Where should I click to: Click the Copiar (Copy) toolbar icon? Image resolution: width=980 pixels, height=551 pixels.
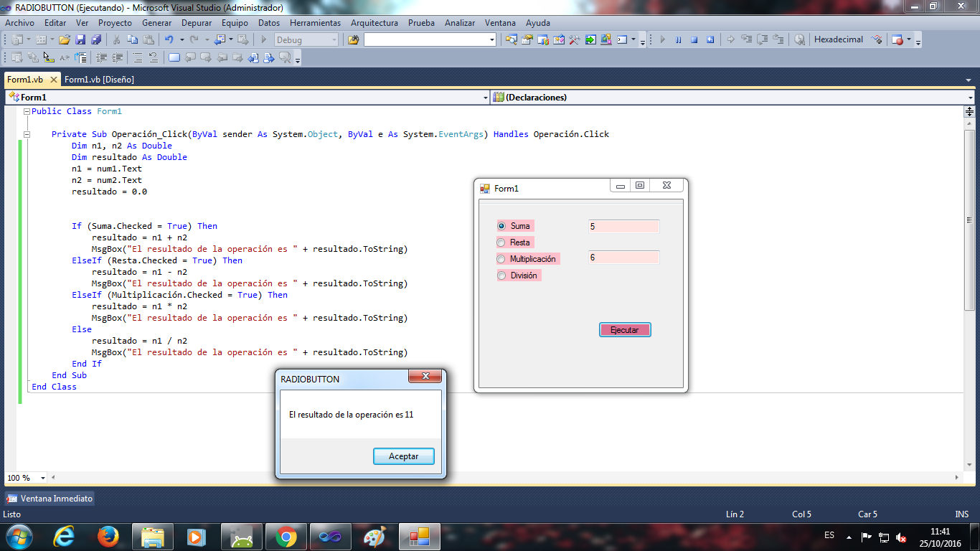pos(133,39)
